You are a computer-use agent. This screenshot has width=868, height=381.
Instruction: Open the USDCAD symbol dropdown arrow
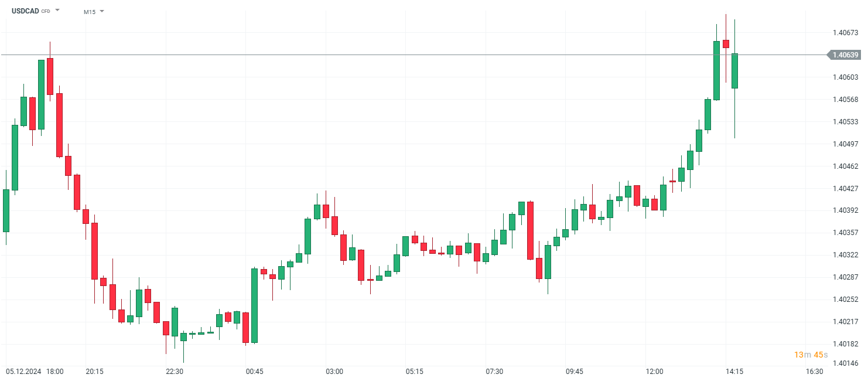coord(57,11)
